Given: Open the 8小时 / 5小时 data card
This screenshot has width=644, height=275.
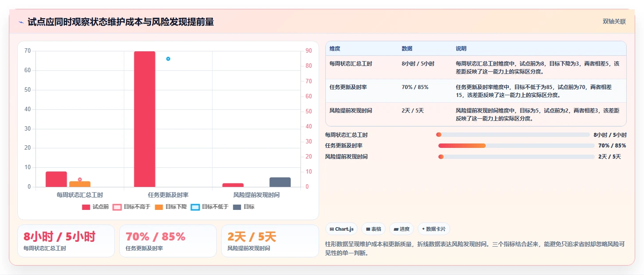Looking at the screenshot, I should (66, 241).
